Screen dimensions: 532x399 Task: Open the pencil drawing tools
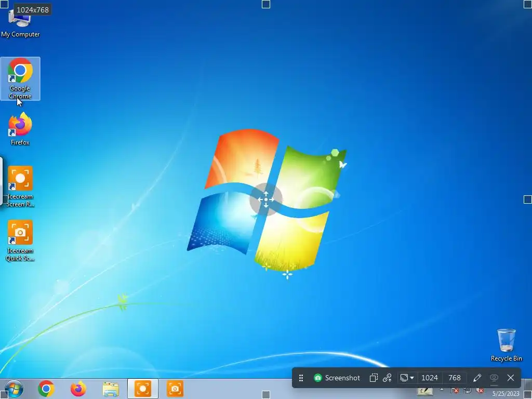(x=477, y=378)
